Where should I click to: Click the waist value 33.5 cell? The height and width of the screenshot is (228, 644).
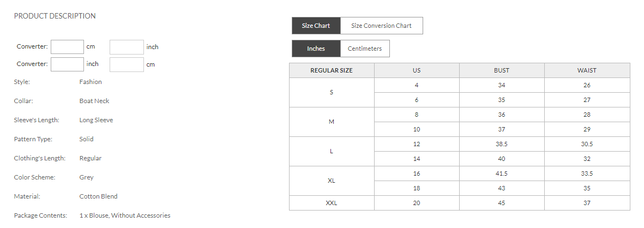pos(587,173)
